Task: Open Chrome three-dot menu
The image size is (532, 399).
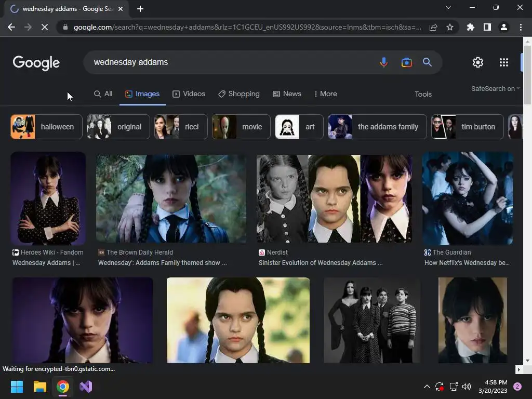Action: pos(521,27)
